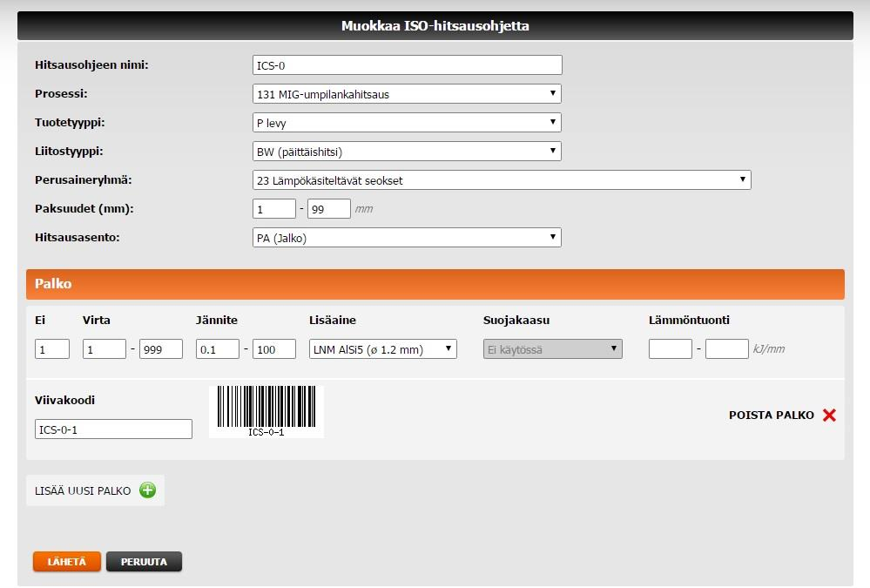Click the Ei number input field
Viewport: 870px width, 588px height.
[x=52, y=349]
